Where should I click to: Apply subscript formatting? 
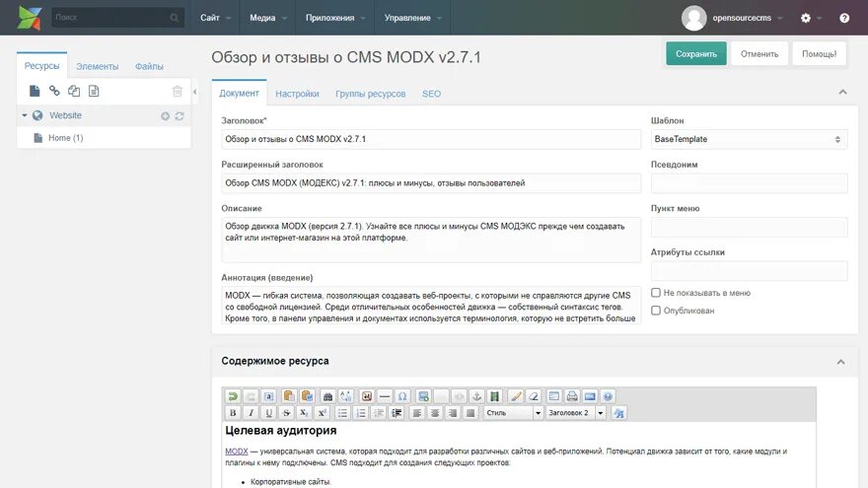click(x=304, y=413)
